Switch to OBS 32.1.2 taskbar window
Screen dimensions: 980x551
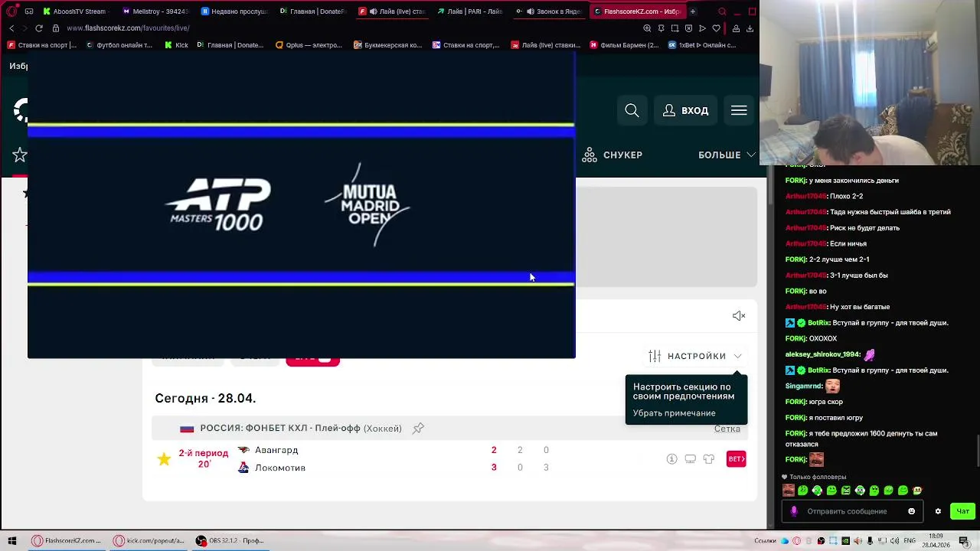point(230,541)
